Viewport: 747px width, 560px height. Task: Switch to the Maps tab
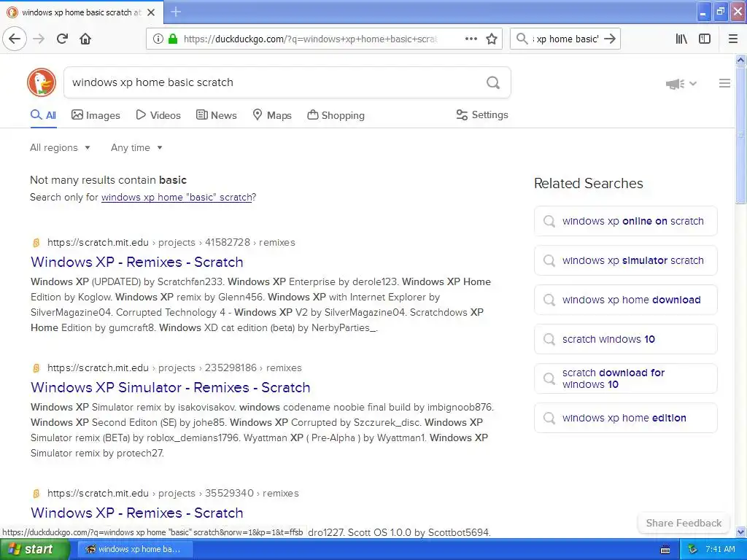click(x=272, y=115)
